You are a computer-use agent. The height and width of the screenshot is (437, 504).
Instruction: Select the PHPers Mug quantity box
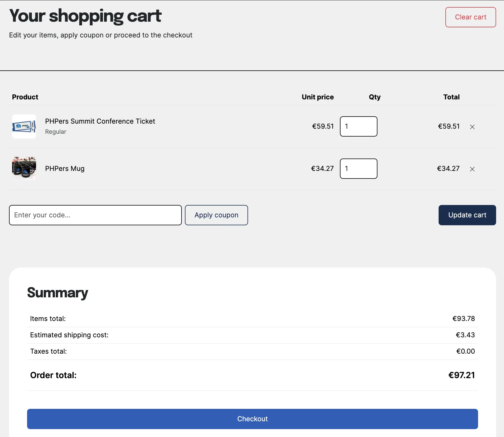tap(358, 169)
